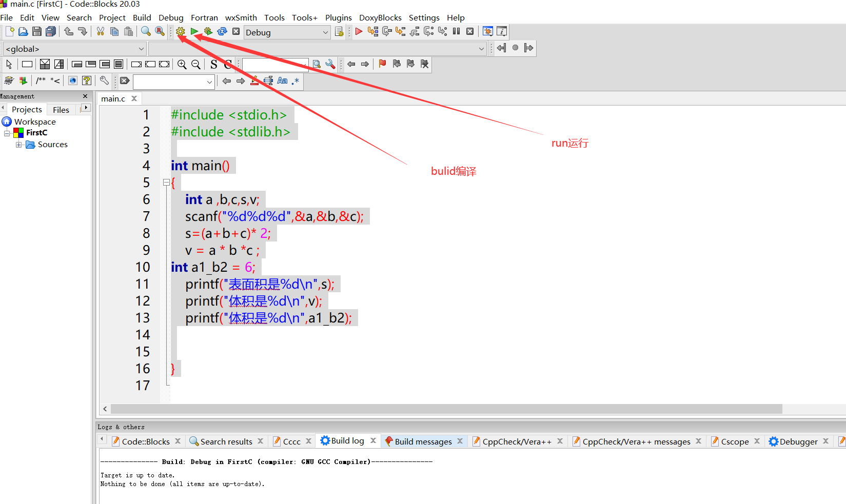Select the FirstC project
Screen dimensions: 846x504
coord(36,133)
